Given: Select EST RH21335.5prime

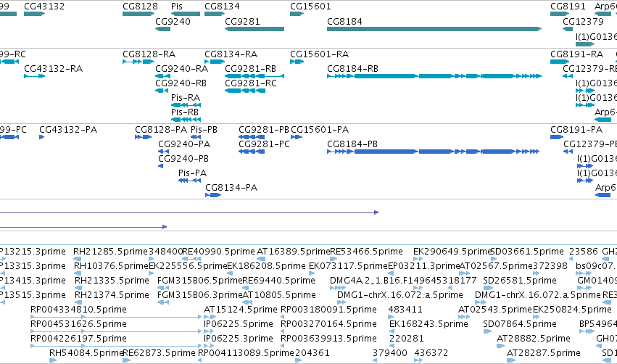Looking at the screenshot, I should tap(79, 288).
